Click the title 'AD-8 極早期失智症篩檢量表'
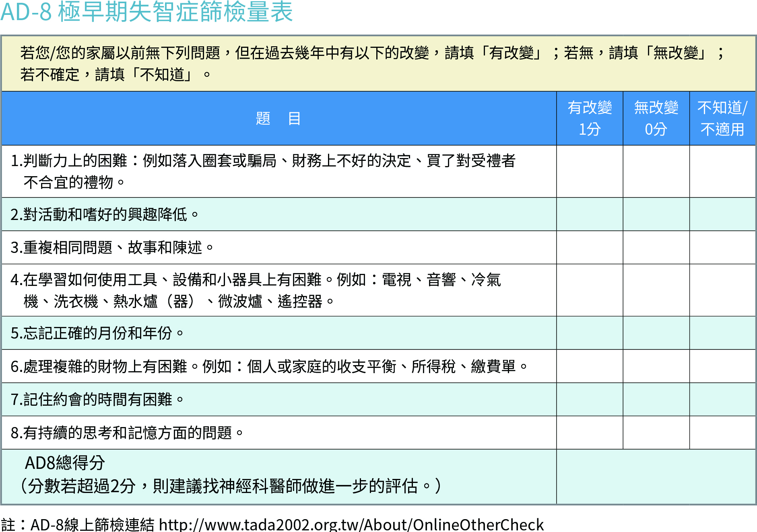Image resolution: width=757 pixels, height=532 pixels. pos(146,12)
